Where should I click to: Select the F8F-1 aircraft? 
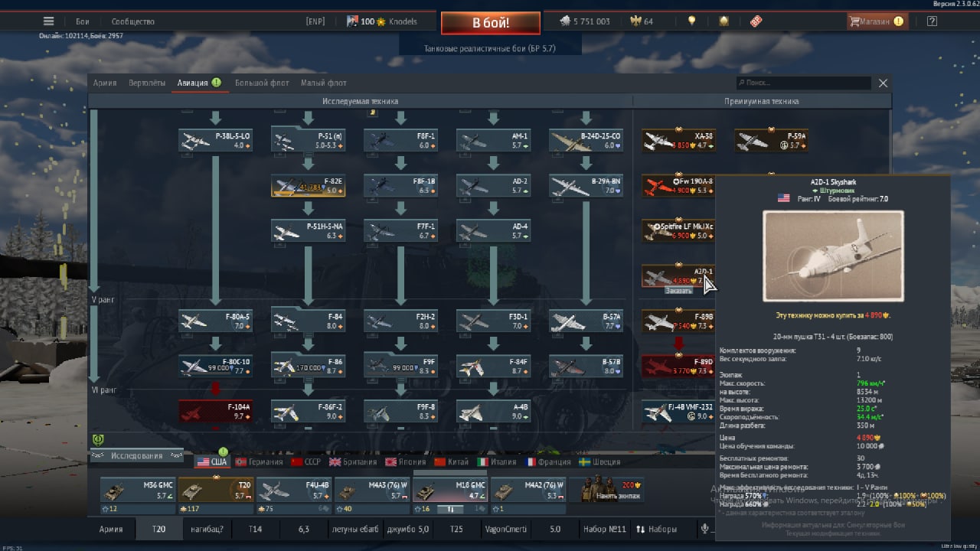click(400, 140)
